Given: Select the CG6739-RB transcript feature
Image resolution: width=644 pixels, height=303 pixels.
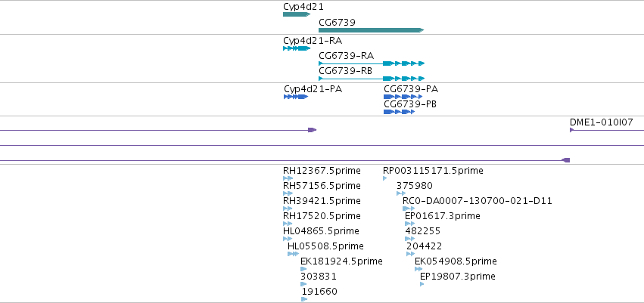Looking at the screenshot, I should coord(372,79).
